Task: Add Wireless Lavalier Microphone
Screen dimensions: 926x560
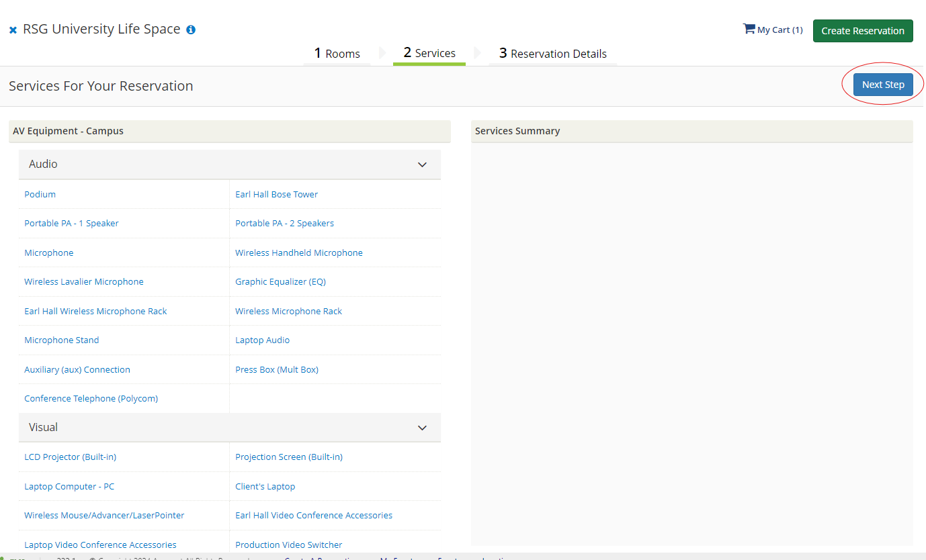Action: (84, 281)
